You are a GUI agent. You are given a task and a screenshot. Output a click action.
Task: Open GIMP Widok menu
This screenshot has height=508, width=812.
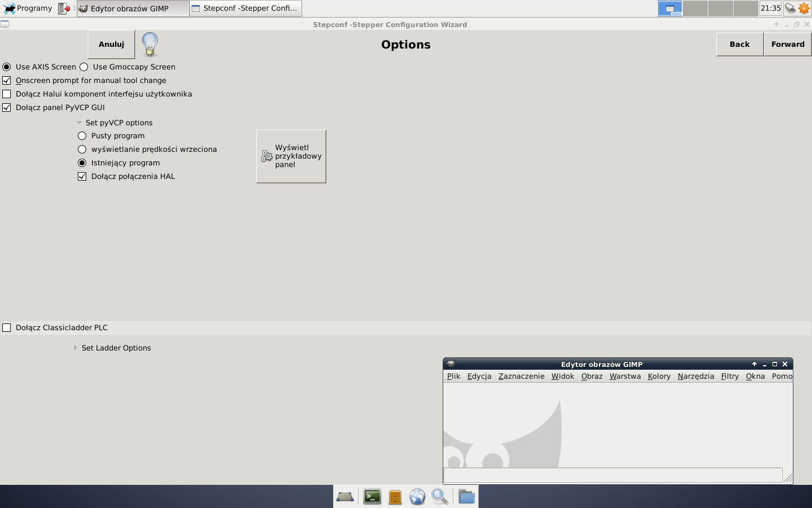(x=562, y=376)
